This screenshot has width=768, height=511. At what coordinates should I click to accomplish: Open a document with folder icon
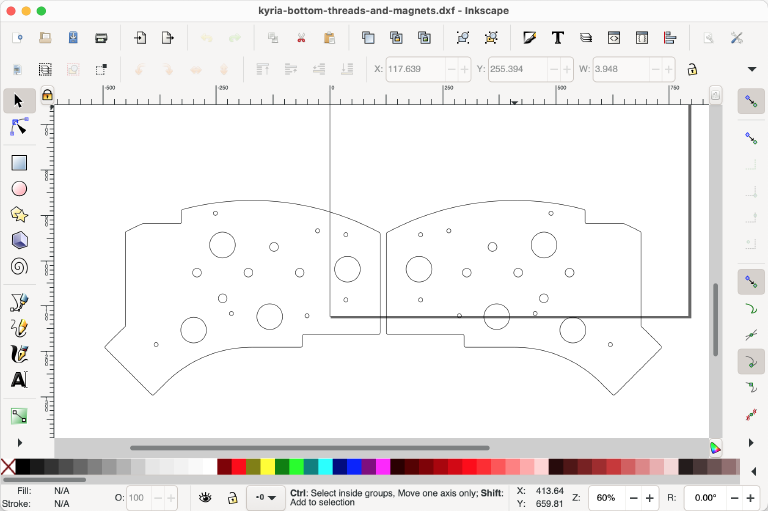point(45,38)
